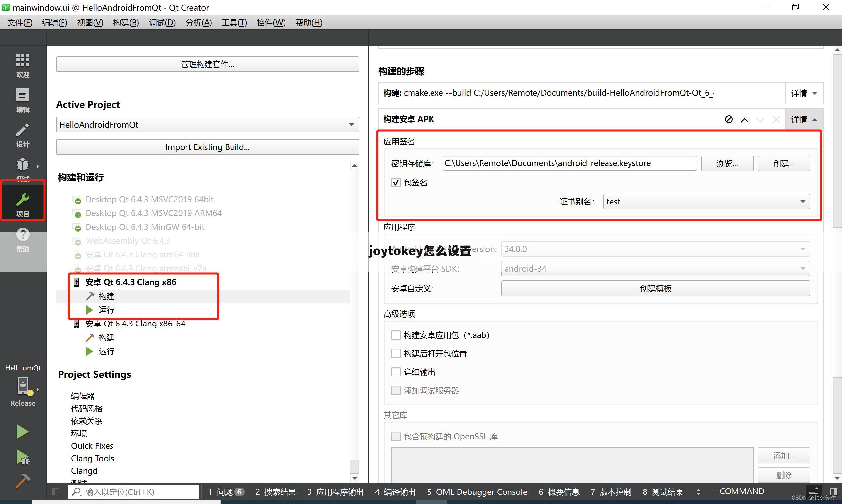The height and width of the screenshot is (504, 842).
Task: Open the 文件(F) menu
Action: click(x=20, y=23)
